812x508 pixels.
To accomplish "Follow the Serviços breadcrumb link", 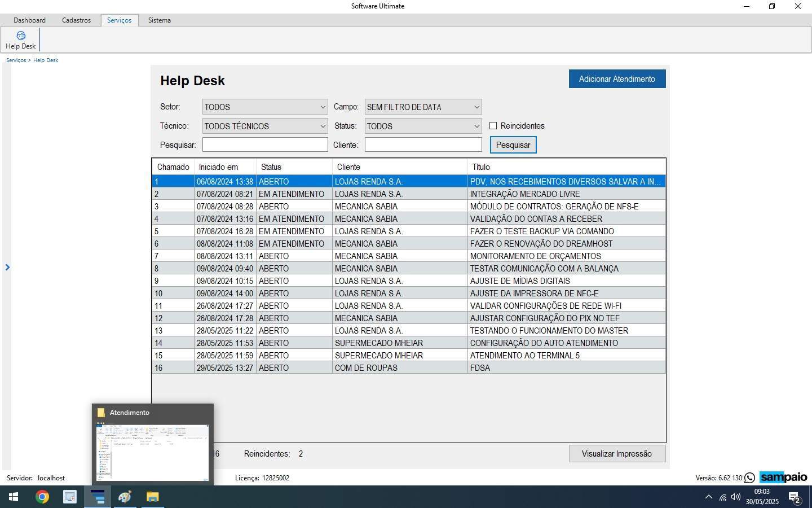I will (x=16, y=60).
